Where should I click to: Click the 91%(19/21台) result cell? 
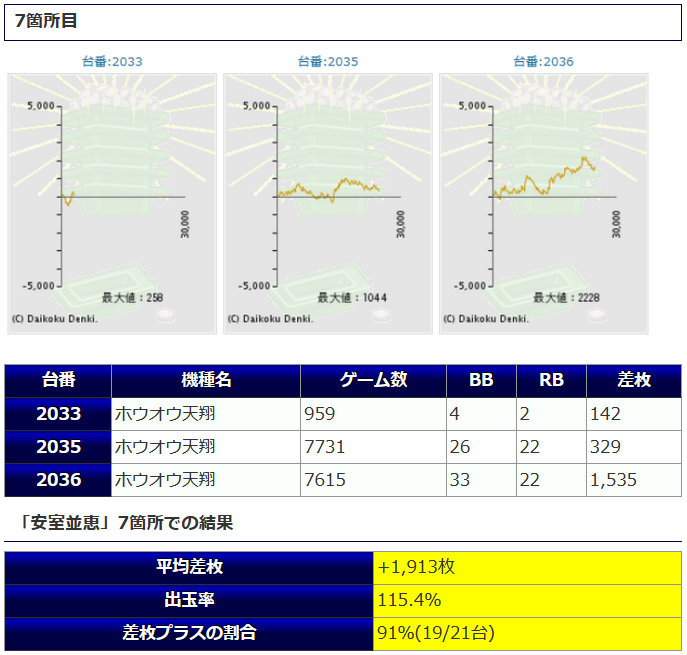527,633
